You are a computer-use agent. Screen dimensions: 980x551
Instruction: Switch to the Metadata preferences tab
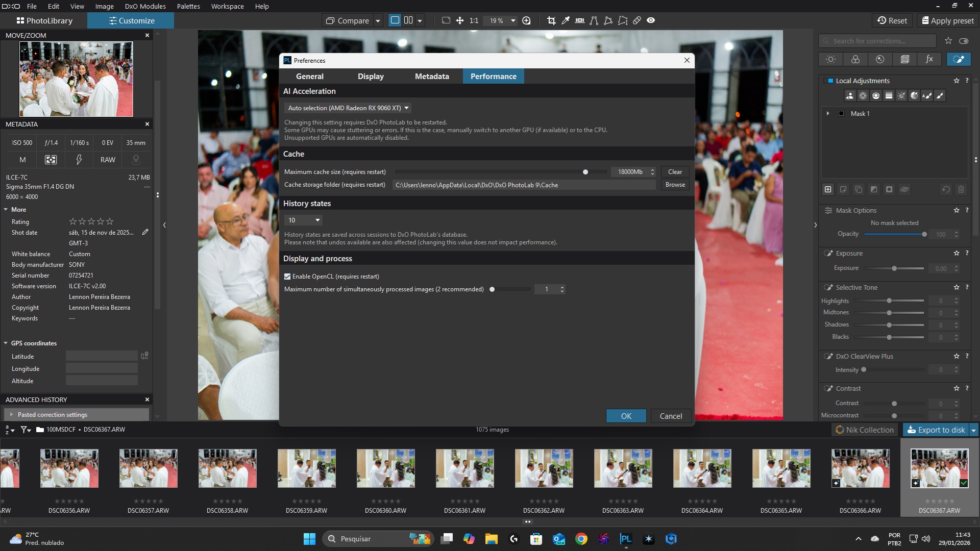click(432, 76)
